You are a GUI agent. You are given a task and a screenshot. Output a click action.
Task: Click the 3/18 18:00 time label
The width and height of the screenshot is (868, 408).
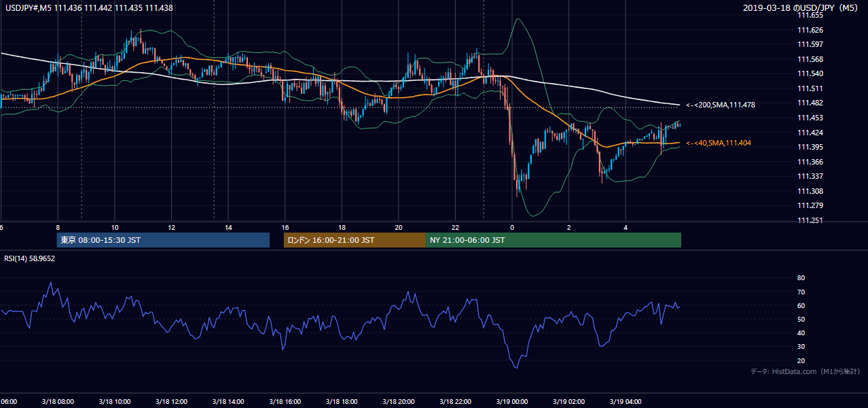pos(341,401)
